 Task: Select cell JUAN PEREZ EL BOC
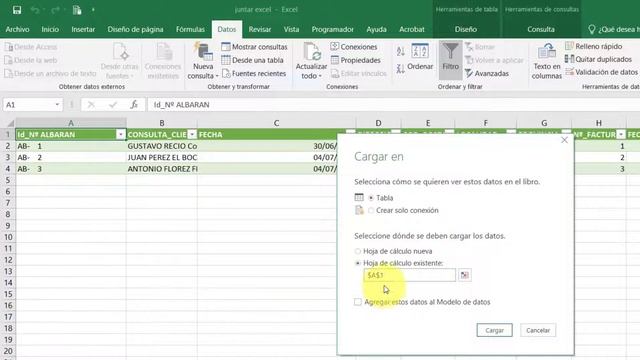pyautogui.click(x=162, y=158)
